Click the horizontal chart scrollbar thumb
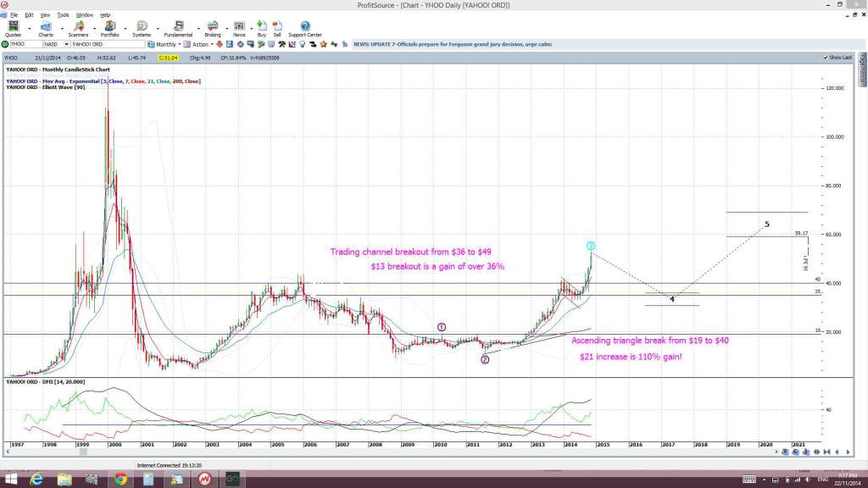The width and height of the screenshot is (868, 488). [x=83, y=452]
